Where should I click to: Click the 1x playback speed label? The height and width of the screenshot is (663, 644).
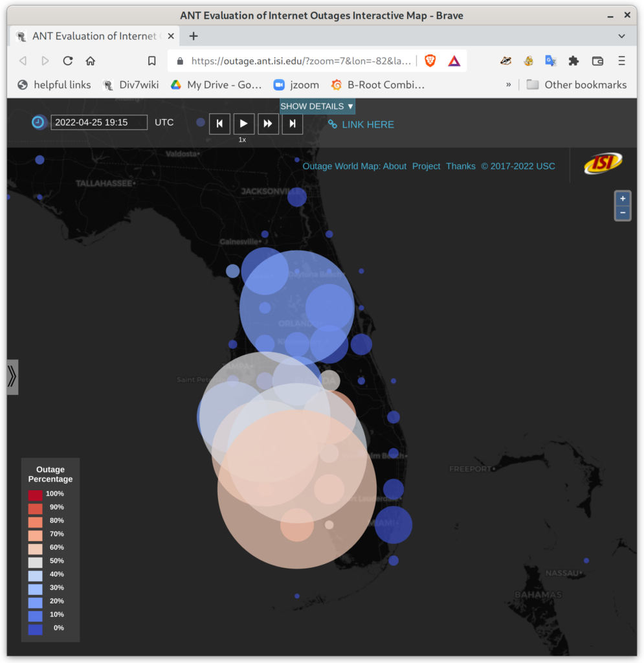pyautogui.click(x=242, y=140)
